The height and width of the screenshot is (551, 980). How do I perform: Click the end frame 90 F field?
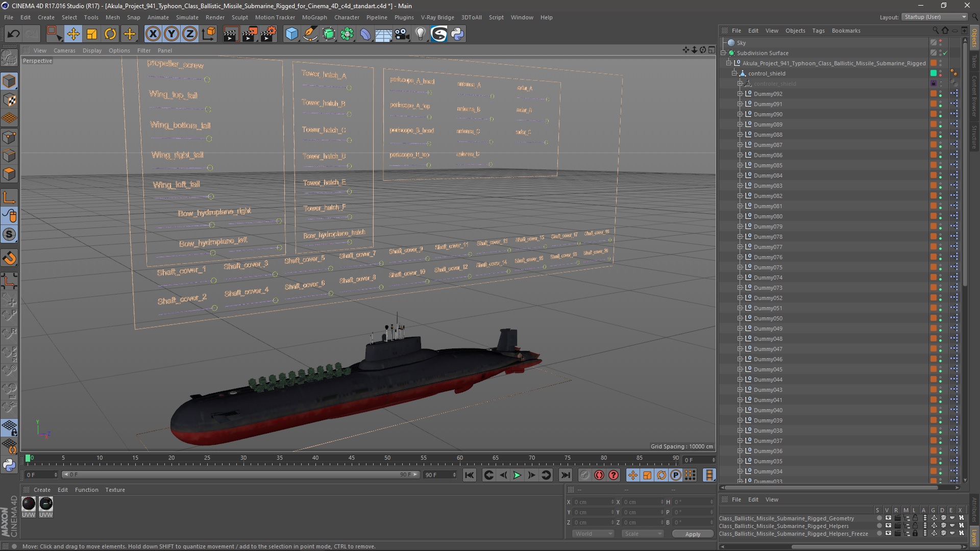440,475
